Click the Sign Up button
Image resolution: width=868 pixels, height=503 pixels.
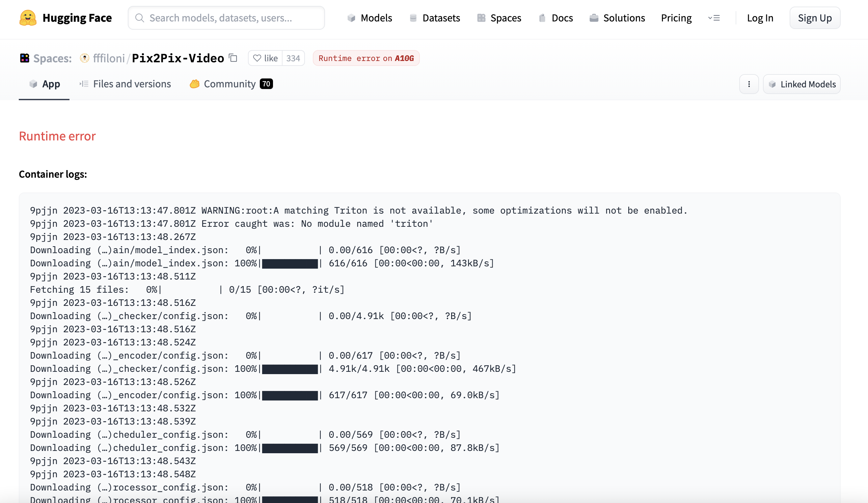tap(815, 18)
